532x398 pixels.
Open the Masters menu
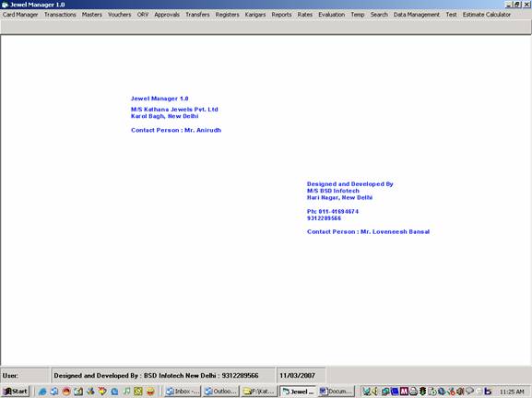tap(92, 15)
